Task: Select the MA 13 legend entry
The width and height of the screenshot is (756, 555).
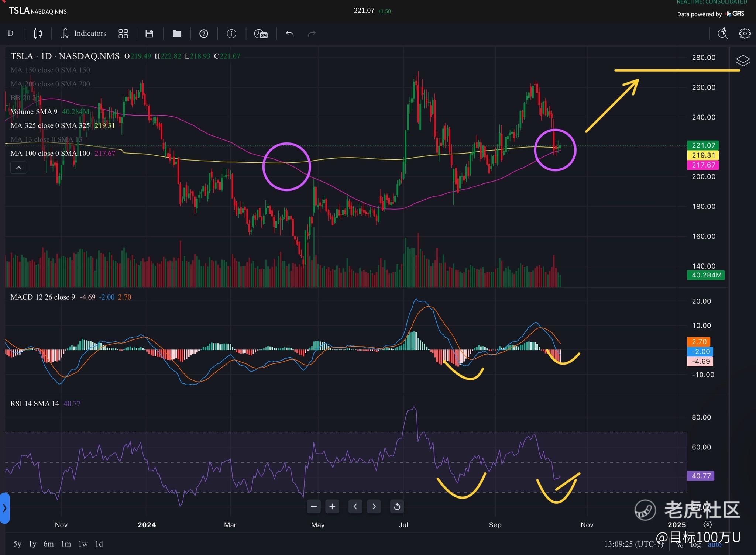Action: [46, 139]
